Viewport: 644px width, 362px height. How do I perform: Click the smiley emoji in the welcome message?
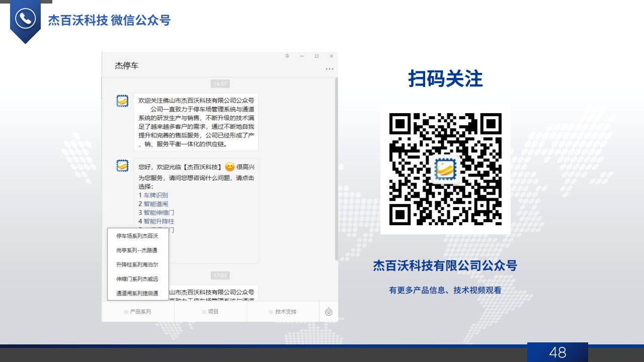230,167
